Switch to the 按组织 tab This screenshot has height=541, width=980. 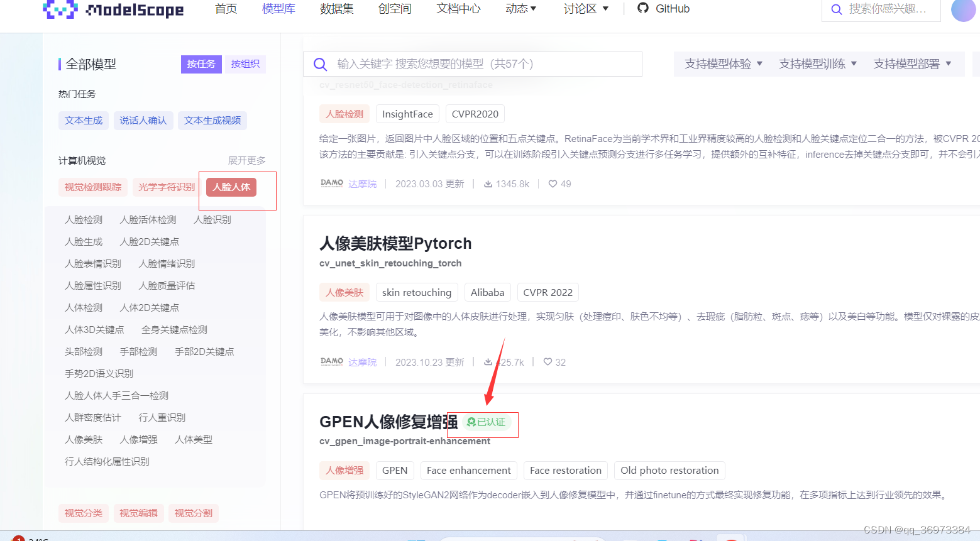245,64
